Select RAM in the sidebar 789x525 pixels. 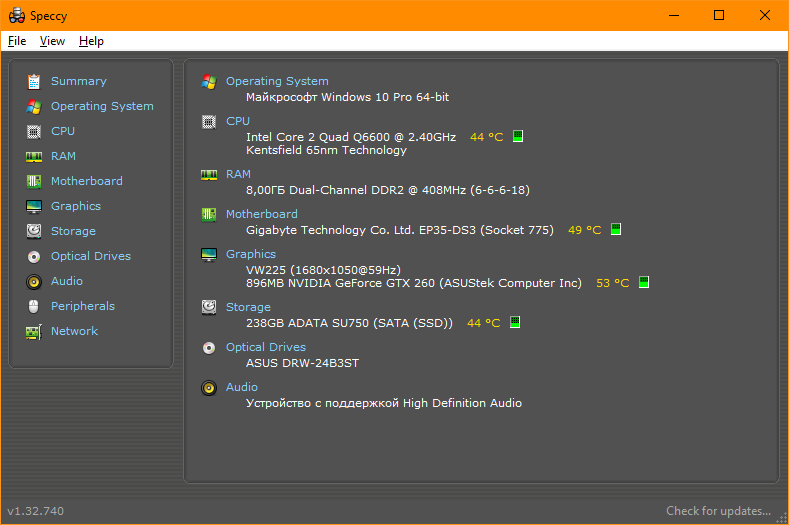[x=63, y=156]
